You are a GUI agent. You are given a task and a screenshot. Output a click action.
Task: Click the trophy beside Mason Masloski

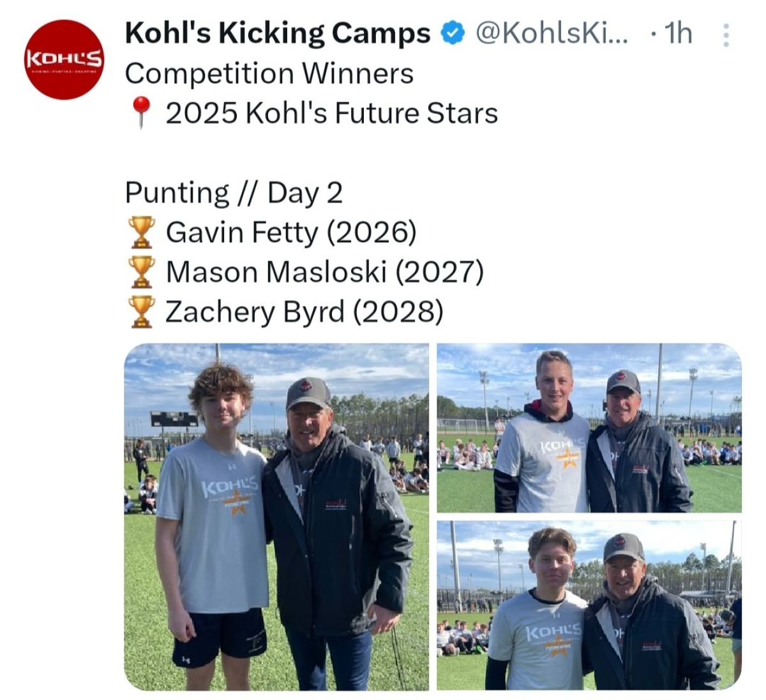pos(141,272)
